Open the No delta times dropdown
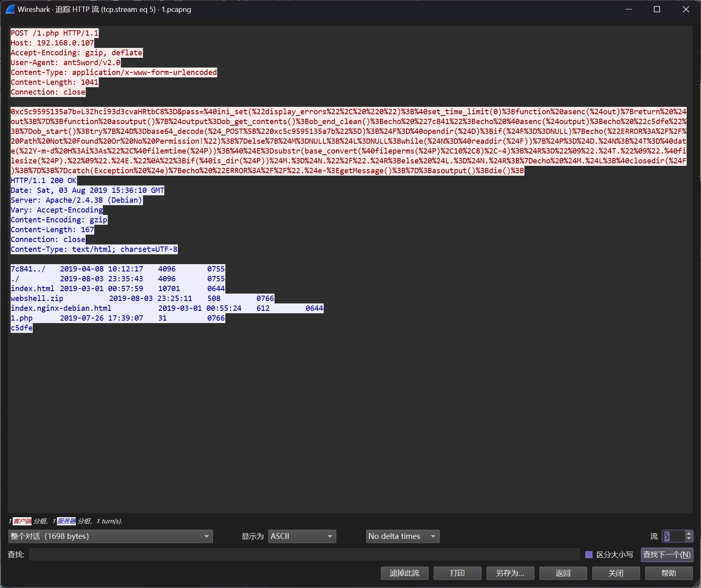701x588 pixels. 403,536
